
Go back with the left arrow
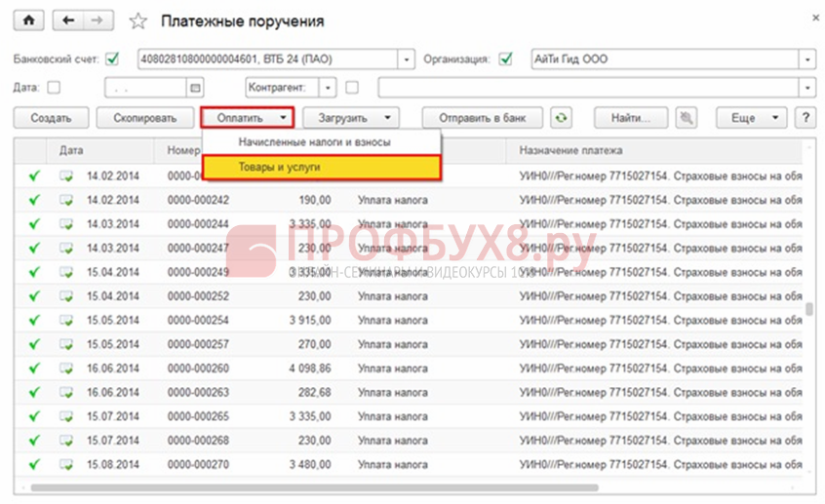click(67, 20)
